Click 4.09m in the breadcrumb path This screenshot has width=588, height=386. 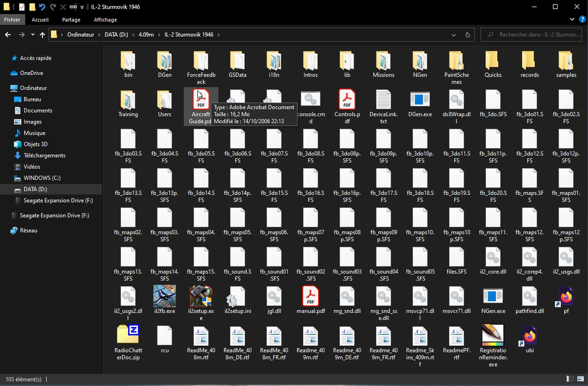coord(146,35)
